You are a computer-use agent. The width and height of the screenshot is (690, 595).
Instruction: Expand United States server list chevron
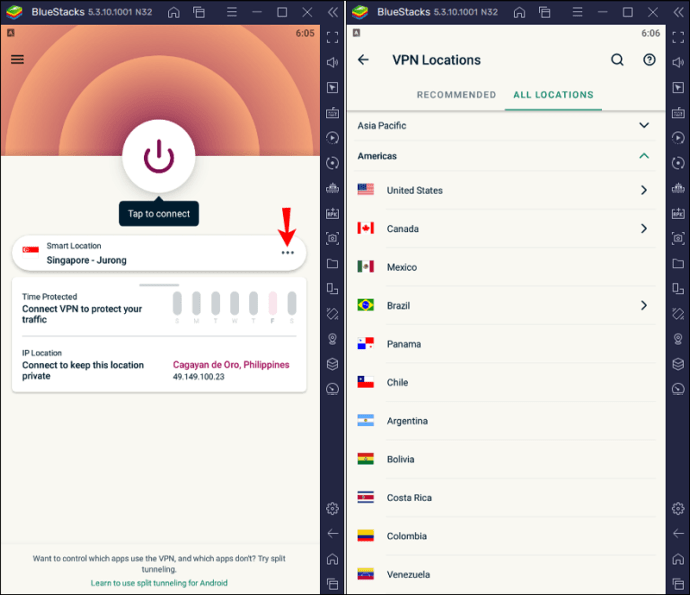coord(644,190)
